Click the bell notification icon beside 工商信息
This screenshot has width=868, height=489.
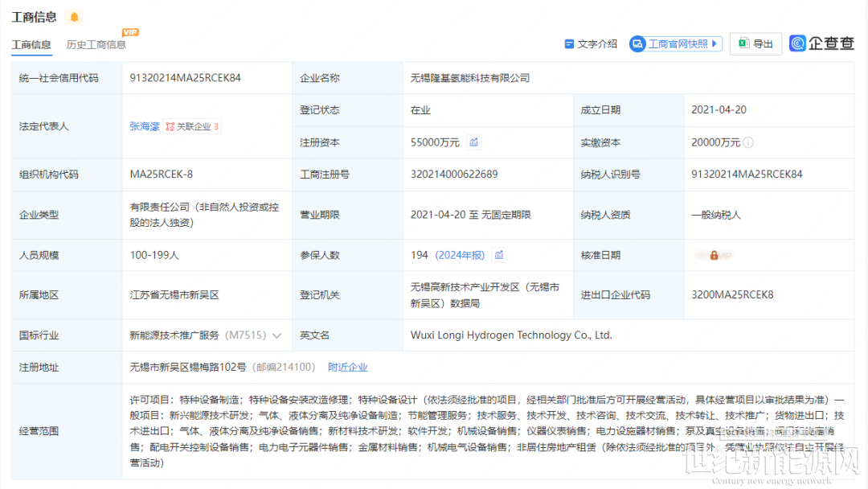point(75,17)
